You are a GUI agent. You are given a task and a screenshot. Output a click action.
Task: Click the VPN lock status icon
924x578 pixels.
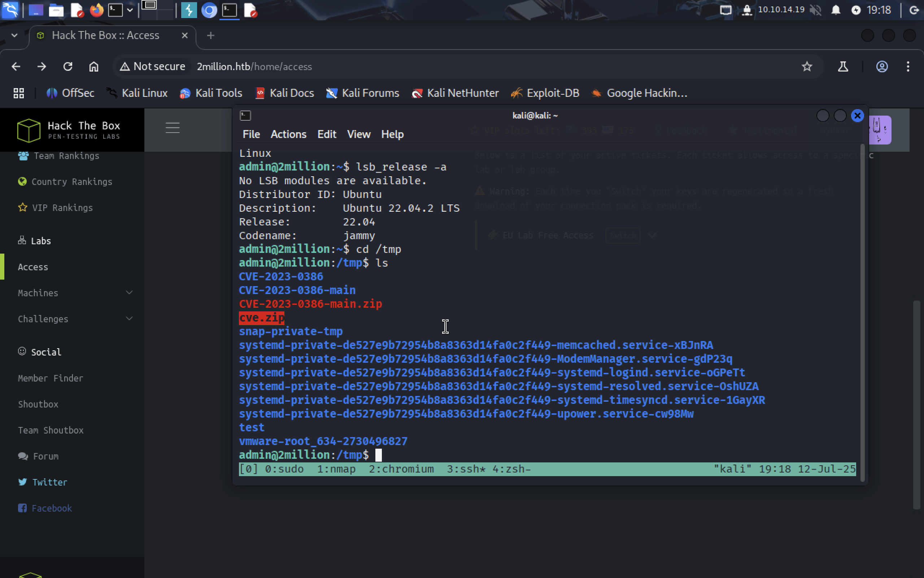pos(746,10)
